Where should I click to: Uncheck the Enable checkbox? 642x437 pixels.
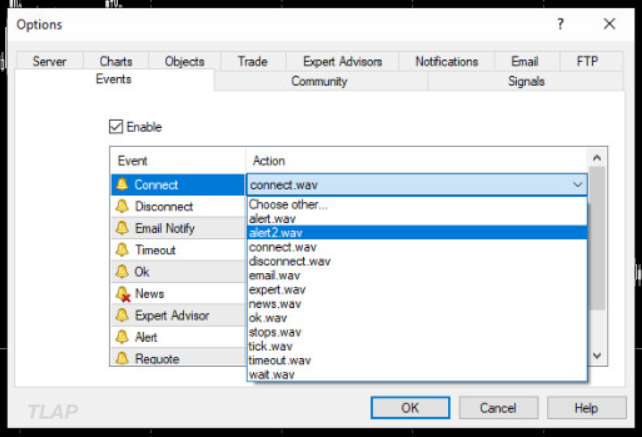pos(116,127)
